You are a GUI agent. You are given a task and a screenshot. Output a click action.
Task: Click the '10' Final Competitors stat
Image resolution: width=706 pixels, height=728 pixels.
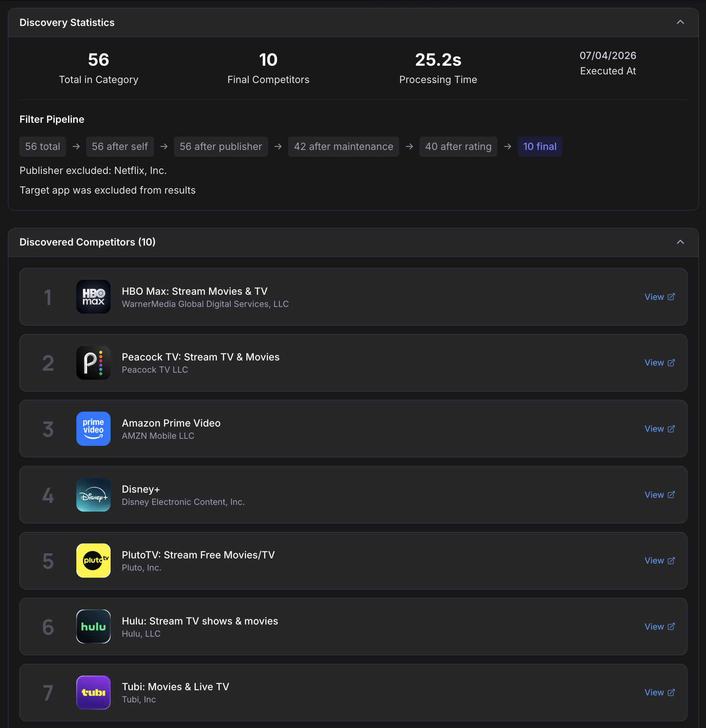pyautogui.click(x=268, y=60)
